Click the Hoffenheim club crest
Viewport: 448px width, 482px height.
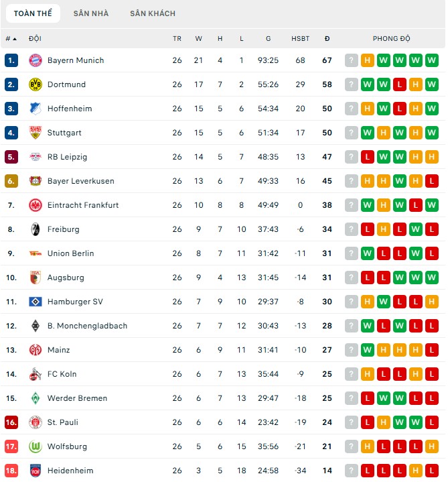[35, 109]
